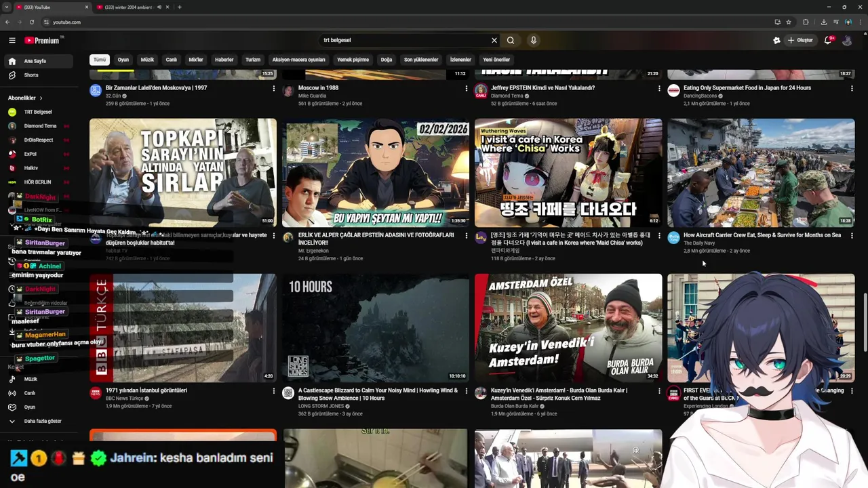This screenshot has height=488, width=868.
Task: Select the Oyun filter chip
Action: pyautogui.click(x=123, y=60)
